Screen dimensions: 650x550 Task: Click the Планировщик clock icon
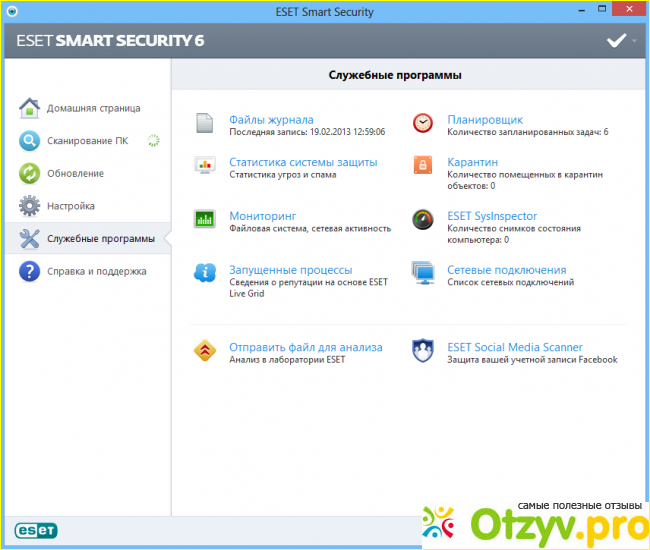point(423,124)
